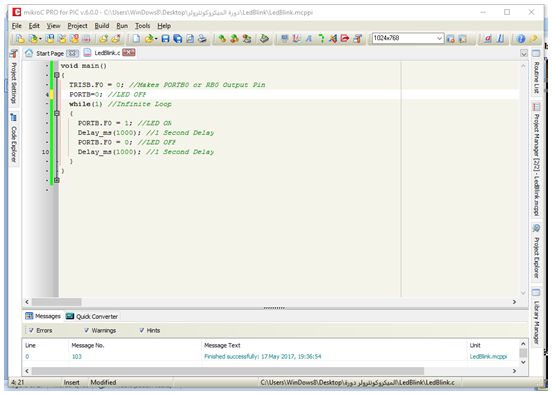
Task: Toggle the Errors checkbox
Action: [31, 331]
